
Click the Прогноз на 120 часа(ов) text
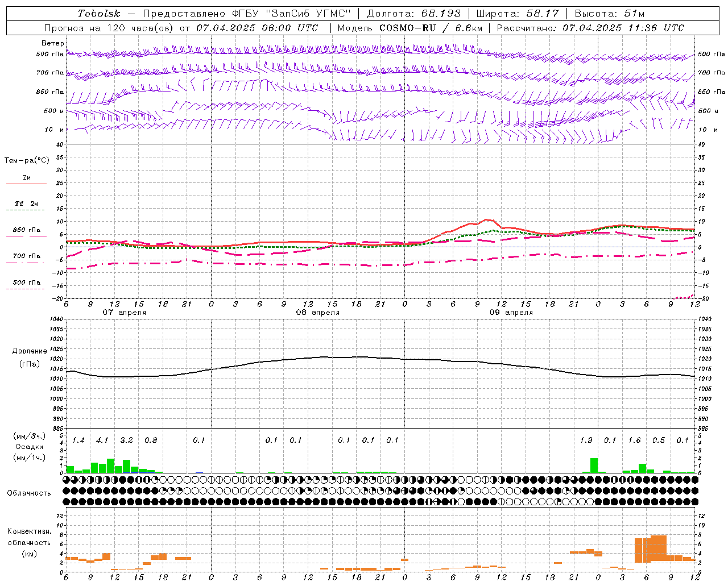[x=109, y=28]
